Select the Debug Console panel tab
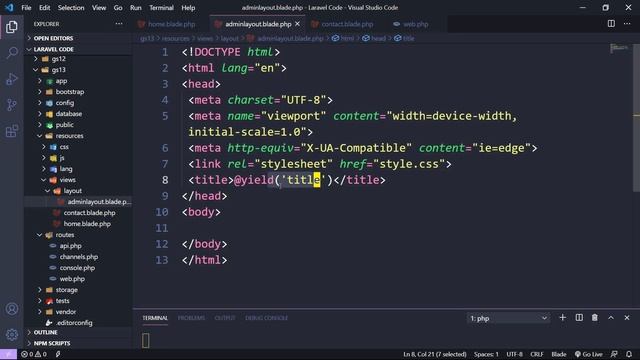The height and width of the screenshot is (360, 640). coord(267,318)
